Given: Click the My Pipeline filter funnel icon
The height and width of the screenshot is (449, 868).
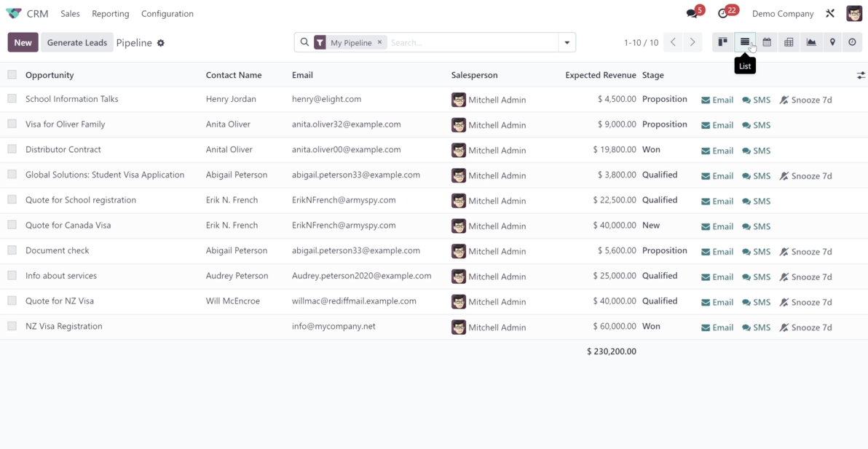Looking at the screenshot, I should click(x=320, y=43).
